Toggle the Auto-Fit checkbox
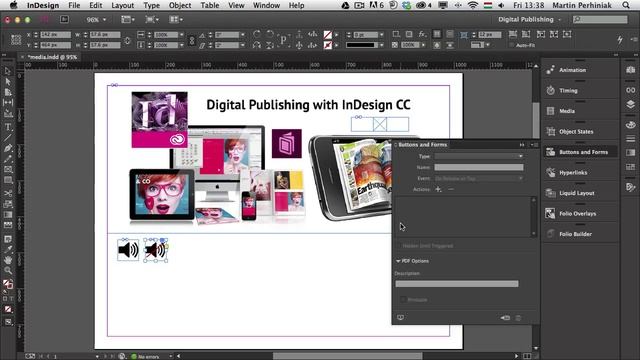Viewport: 640px width, 360px height. tap(511, 45)
